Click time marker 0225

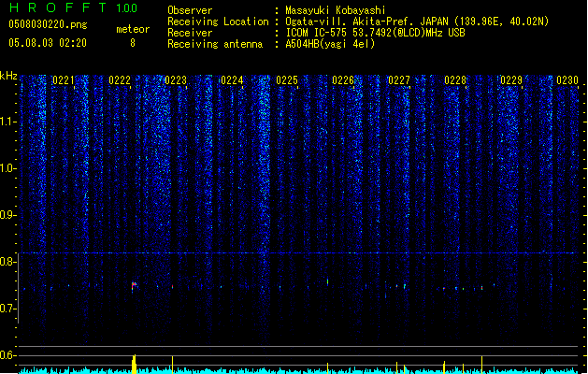(x=287, y=80)
